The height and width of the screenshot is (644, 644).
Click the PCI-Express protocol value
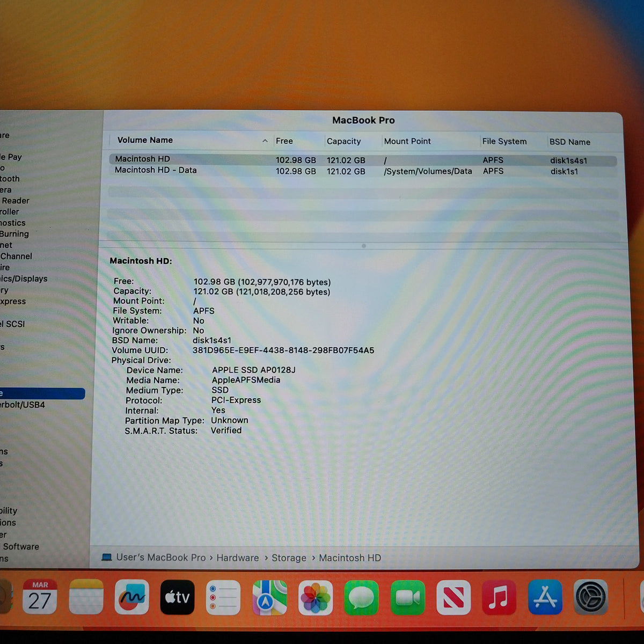[236, 400]
